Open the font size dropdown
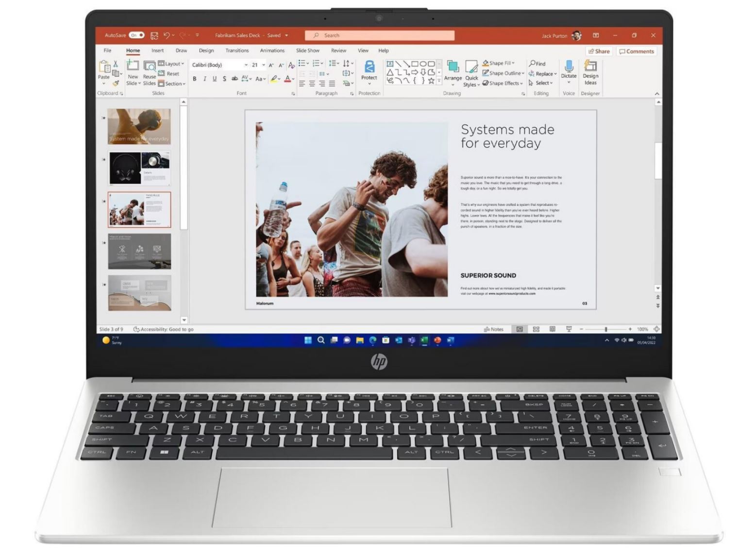The width and height of the screenshot is (756, 559). tap(264, 65)
